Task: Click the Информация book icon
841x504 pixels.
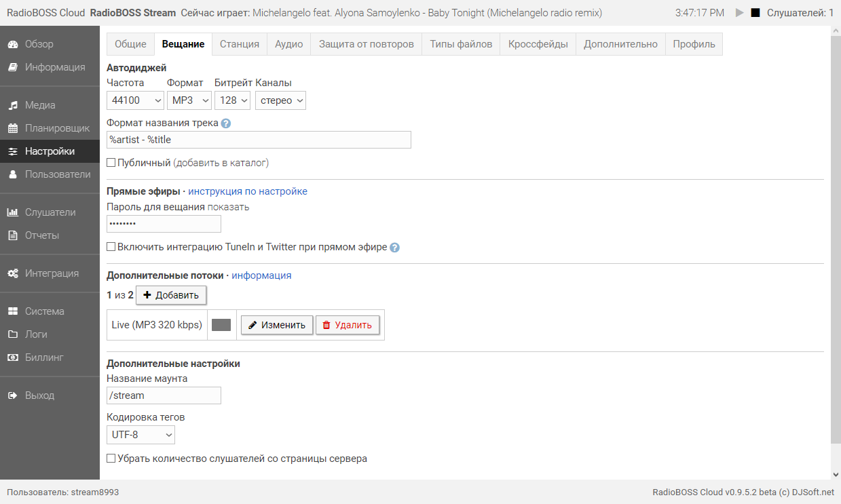Action: [x=12, y=67]
